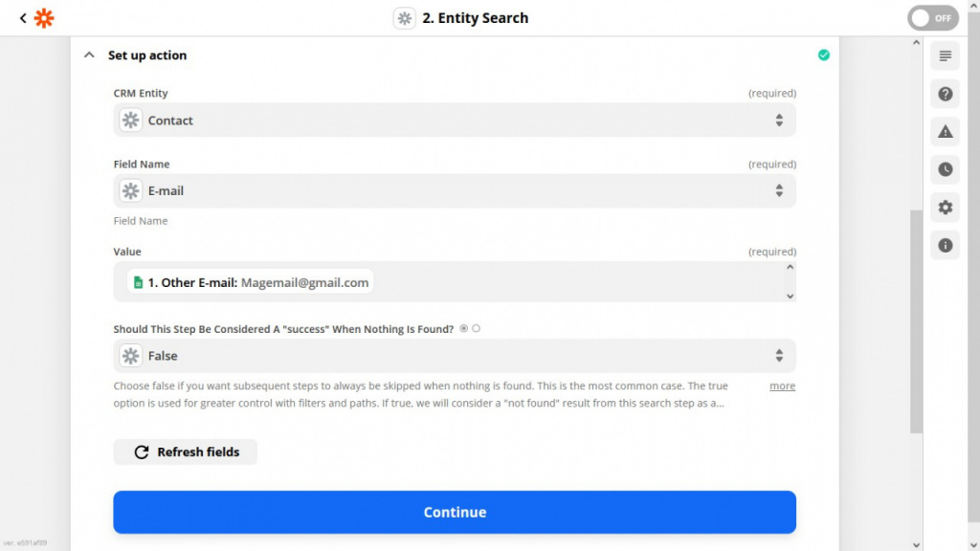
Task: Open the Zapier home logo
Action: click(x=44, y=18)
